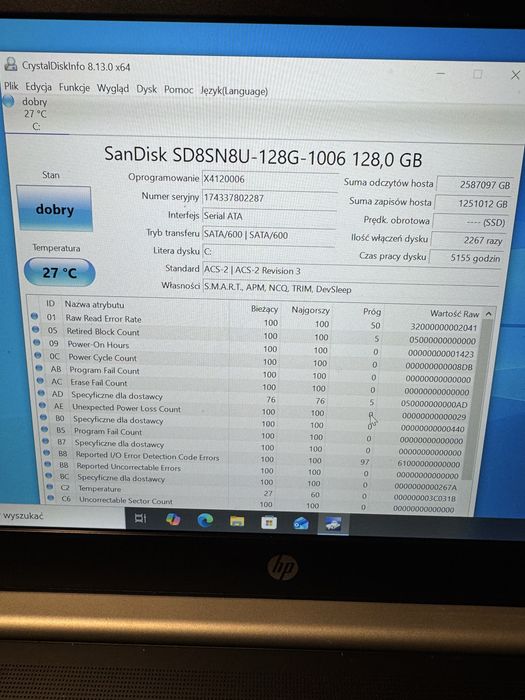Open Outlook from the taskbar

coord(301,523)
